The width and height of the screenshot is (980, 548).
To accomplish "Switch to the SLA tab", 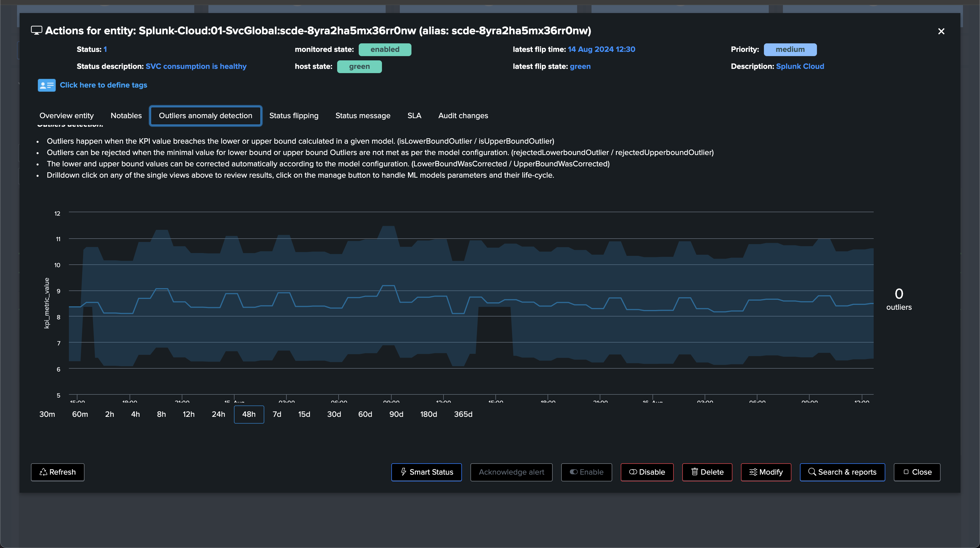I will [414, 116].
